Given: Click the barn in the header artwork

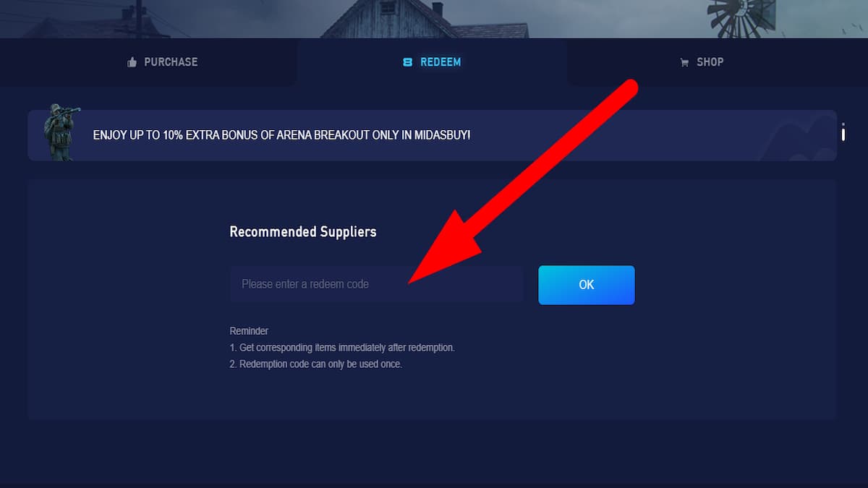Looking at the screenshot, I should tap(425, 19).
